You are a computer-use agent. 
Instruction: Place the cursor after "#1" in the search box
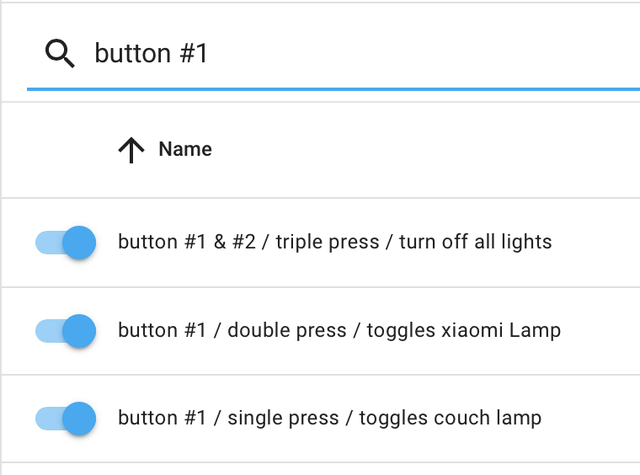click(209, 53)
